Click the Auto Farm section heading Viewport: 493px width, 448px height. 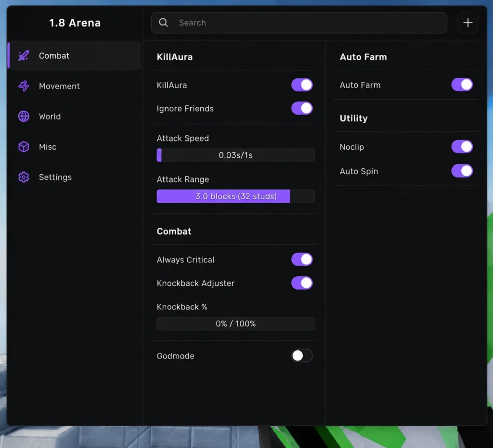pos(363,57)
